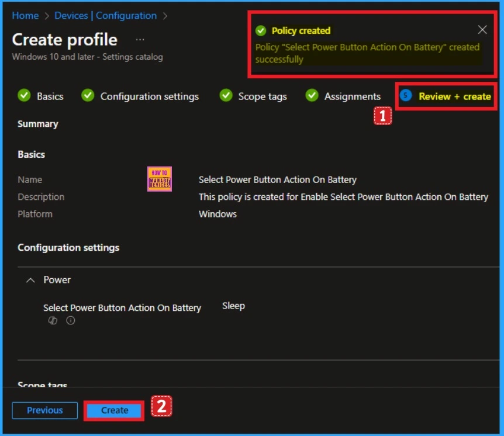Click the policy name Select Power Button Action On Battery
The height and width of the screenshot is (436, 504).
tap(277, 179)
